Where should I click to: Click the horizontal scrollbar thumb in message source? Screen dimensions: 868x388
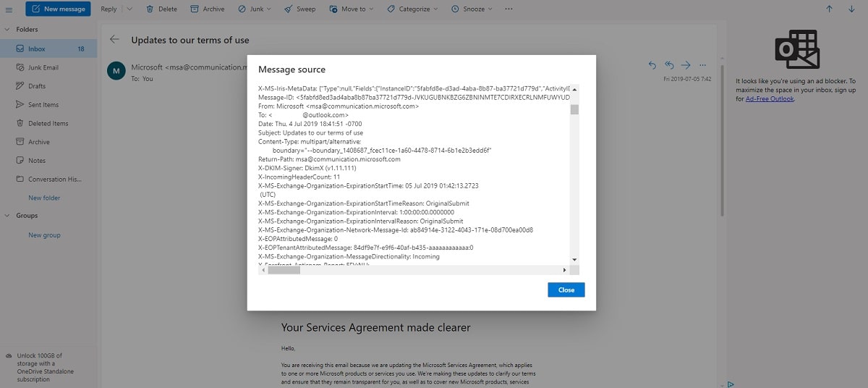click(284, 270)
